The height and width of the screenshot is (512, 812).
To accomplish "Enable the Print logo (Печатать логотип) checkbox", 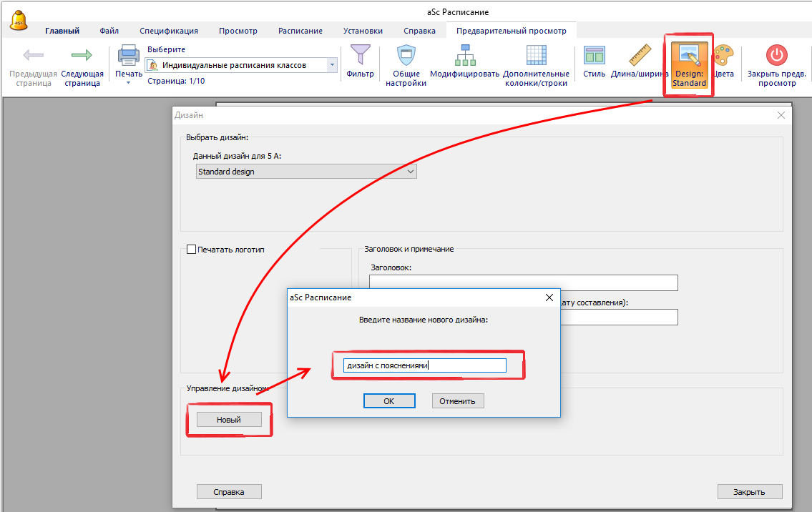I will pyautogui.click(x=191, y=250).
